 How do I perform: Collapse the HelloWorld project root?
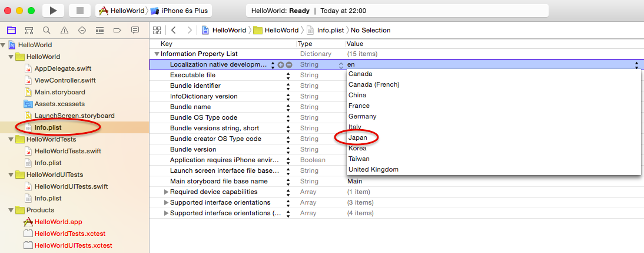pyautogui.click(x=4, y=45)
